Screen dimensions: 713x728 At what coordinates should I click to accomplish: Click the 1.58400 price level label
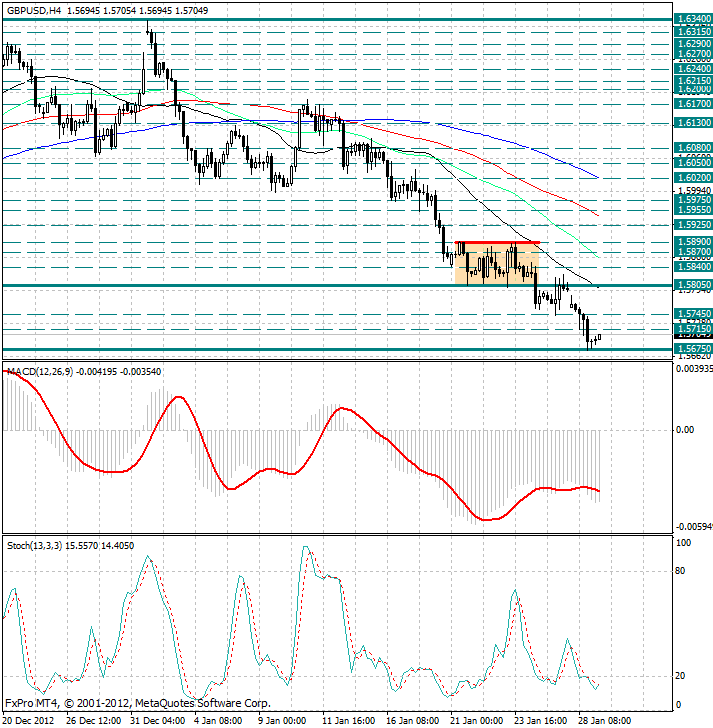tap(693, 266)
